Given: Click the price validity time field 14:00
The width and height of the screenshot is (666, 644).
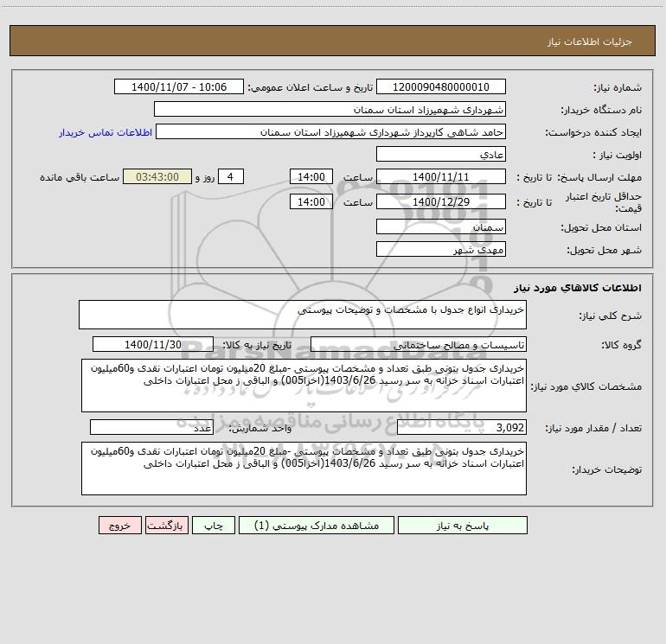Looking at the screenshot, I should tap(311, 201).
